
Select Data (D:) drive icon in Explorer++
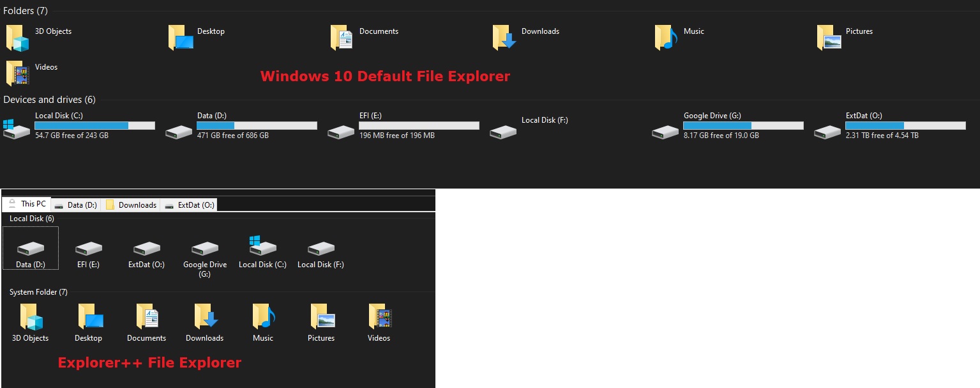point(31,249)
